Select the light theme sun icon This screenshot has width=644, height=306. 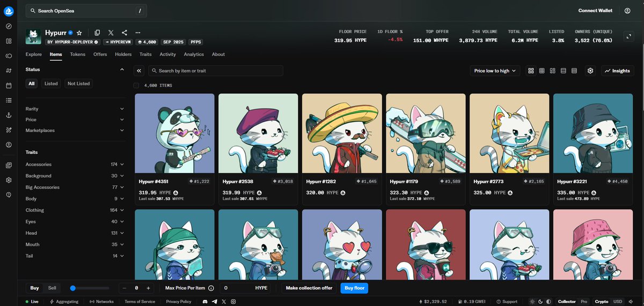(532, 302)
